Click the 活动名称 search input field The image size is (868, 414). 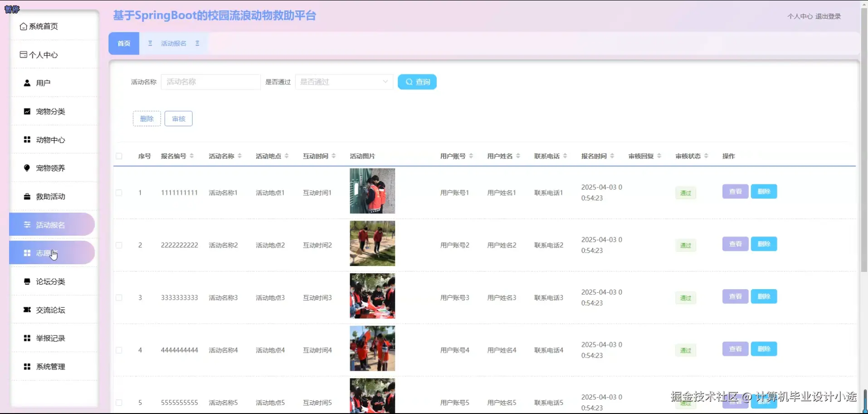pos(211,82)
